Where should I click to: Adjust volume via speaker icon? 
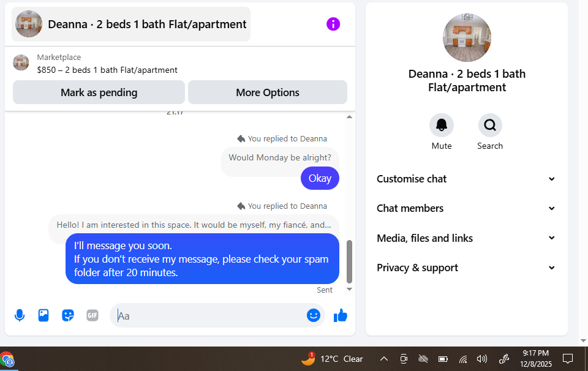[x=482, y=359]
